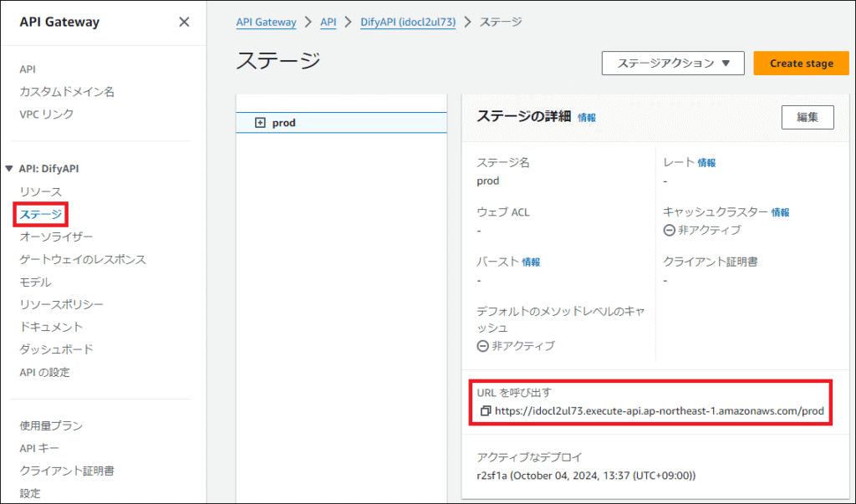This screenshot has height=504, width=856.
Task: Open ゲートウェイのレスポンス in the sidebar
Action: (82, 260)
